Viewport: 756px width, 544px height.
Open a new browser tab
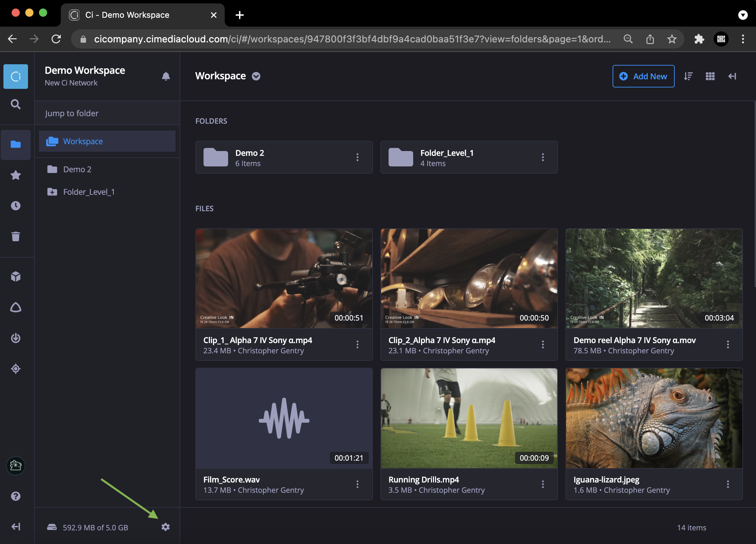(240, 15)
